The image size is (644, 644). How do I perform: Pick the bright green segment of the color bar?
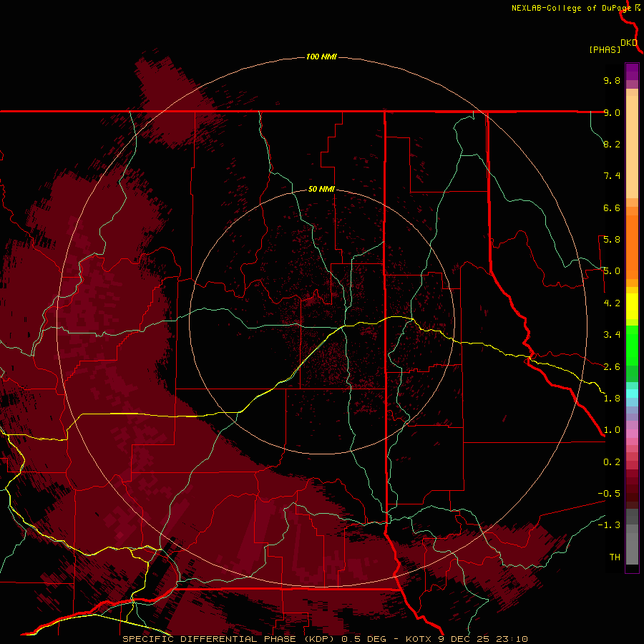point(632,346)
